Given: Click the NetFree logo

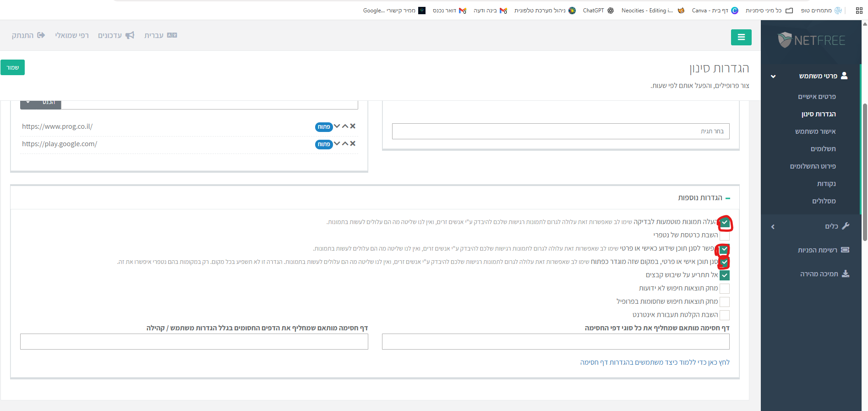Looking at the screenshot, I should [811, 40].
